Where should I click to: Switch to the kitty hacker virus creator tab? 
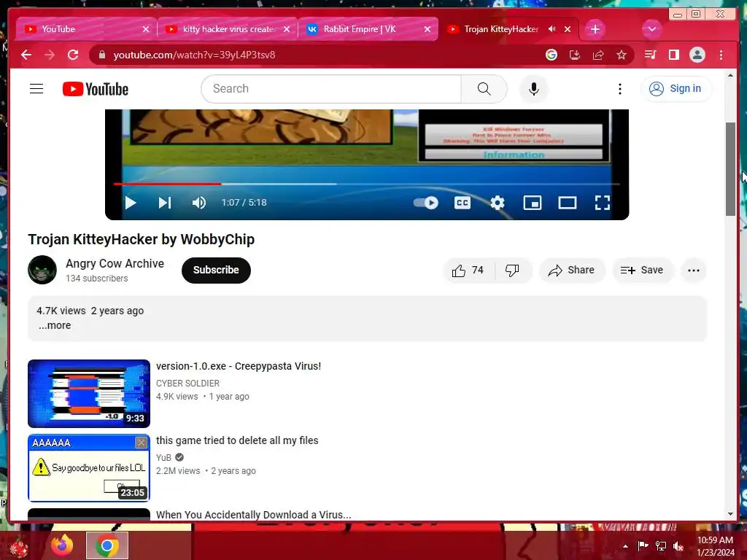pyautogui.click(x=228, y=29)
